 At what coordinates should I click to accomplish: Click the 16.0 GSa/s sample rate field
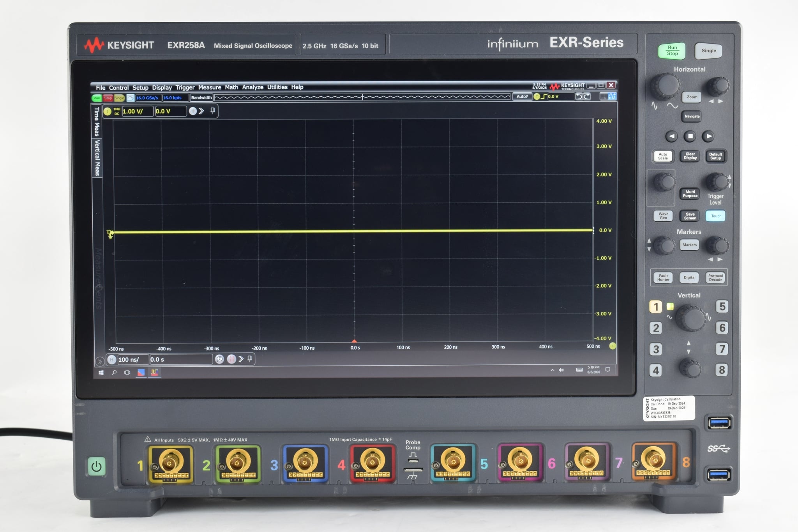coord(148,98)
